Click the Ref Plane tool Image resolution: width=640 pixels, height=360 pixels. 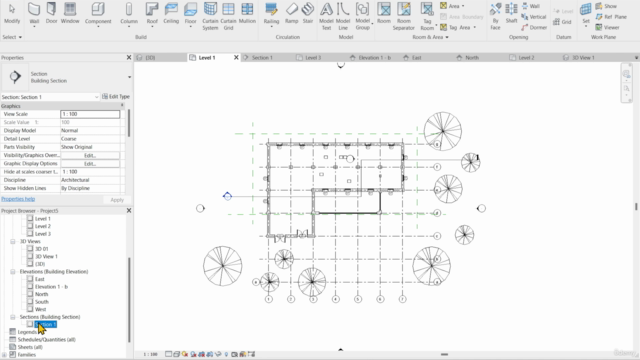pos(611,17)
